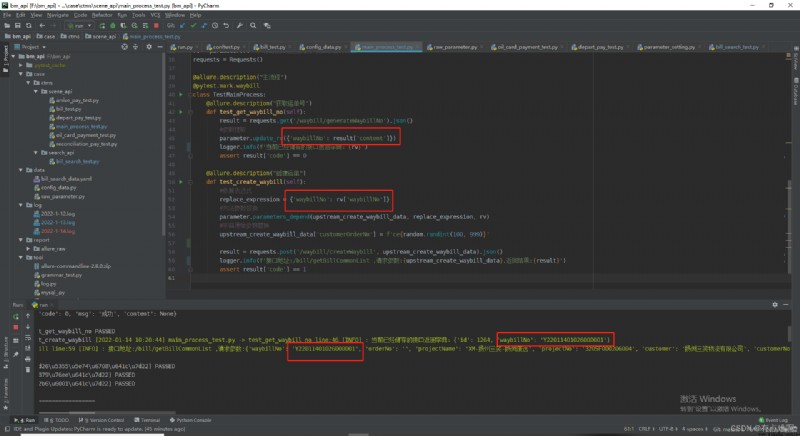
Task: Click scene_api in the breadcrumb navigation bar
Action: point(101,36)
